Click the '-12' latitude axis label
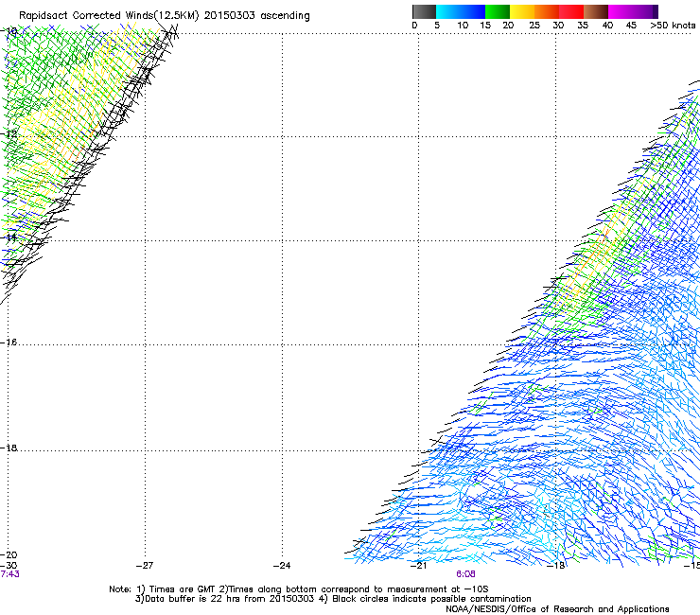Image resolution: width=700 pixels, height=615 pixels. [9, 134]
